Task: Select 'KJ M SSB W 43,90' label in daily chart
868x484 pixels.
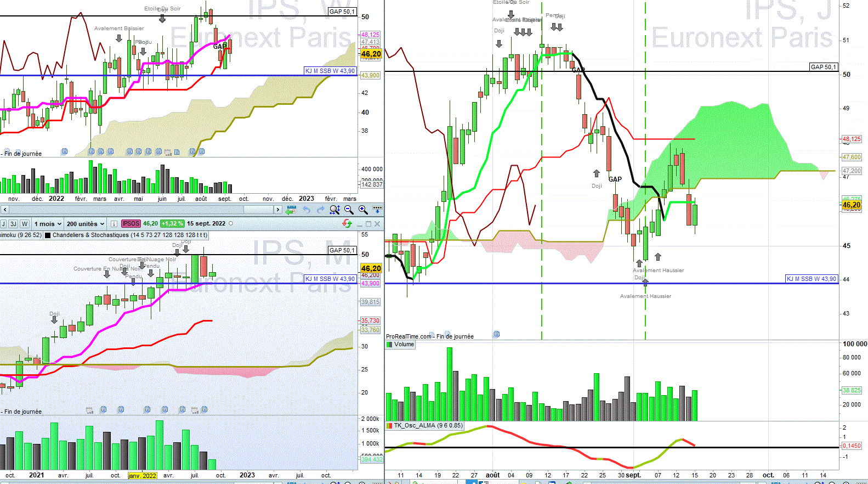Action: tap(812, 279)
